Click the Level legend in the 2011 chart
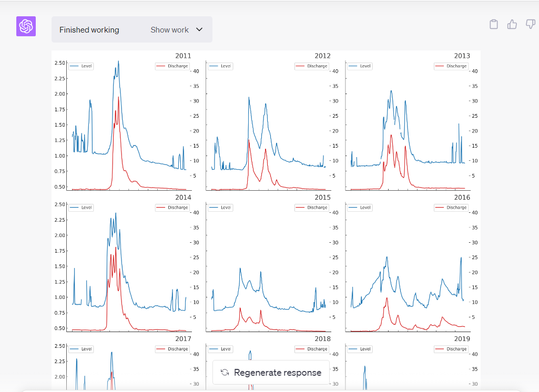The height and width of the screenshot is (392, 539). tap(81, 66)
